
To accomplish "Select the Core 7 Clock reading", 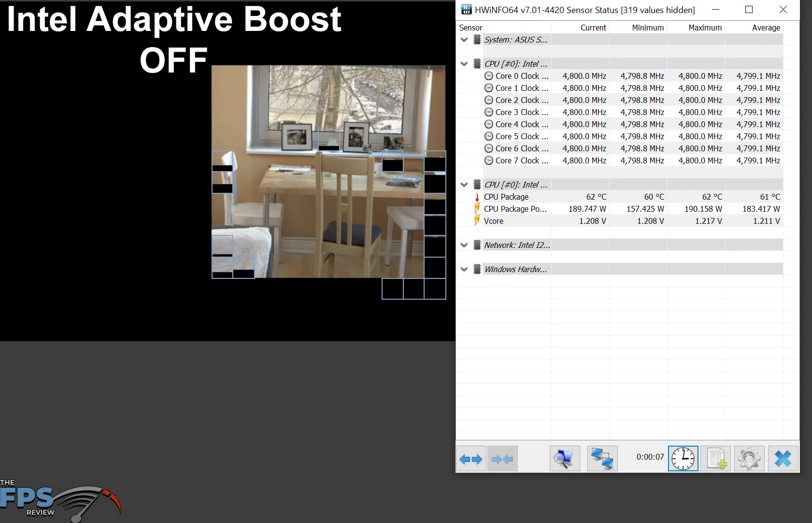I will tap(584, 160).
